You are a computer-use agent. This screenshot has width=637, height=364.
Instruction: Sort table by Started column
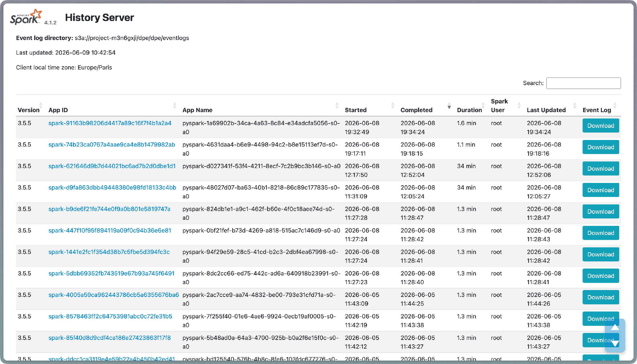(393, 106)
